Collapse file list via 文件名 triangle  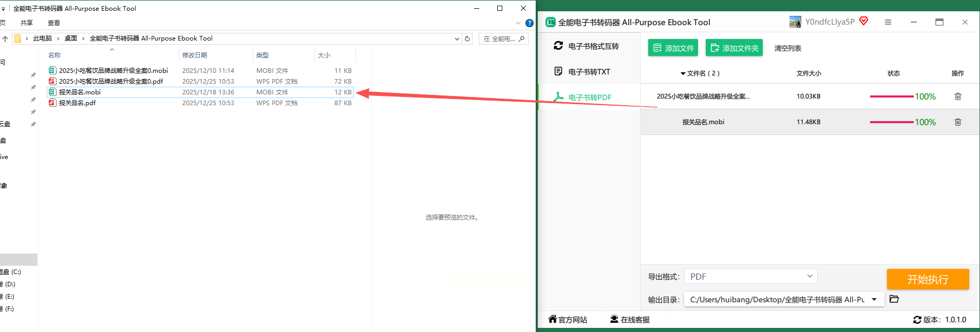[x=683, y=74]
